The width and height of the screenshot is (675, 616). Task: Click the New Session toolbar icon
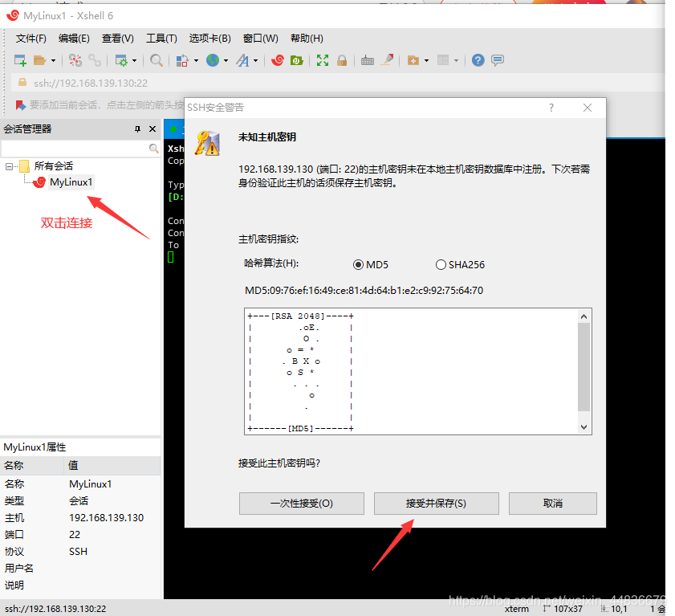[x=20, y=60]
